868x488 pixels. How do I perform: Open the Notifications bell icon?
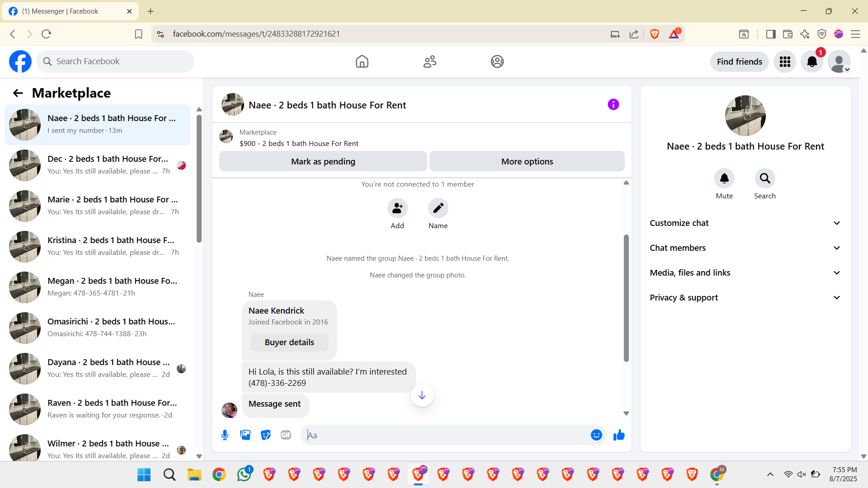[812, 61]
